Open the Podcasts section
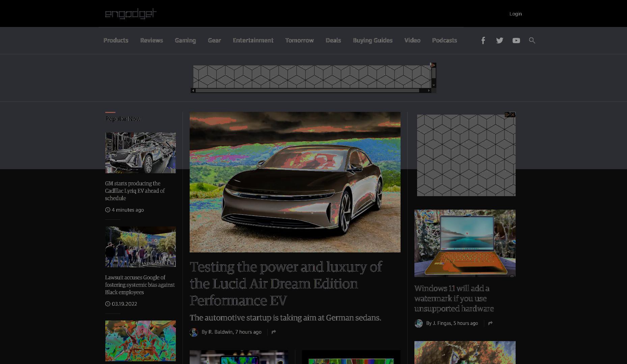627x364 pixels. click(x=444, y=40)
